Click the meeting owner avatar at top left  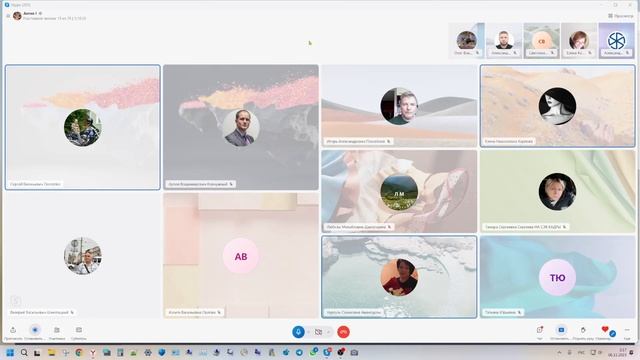(17, 16)
